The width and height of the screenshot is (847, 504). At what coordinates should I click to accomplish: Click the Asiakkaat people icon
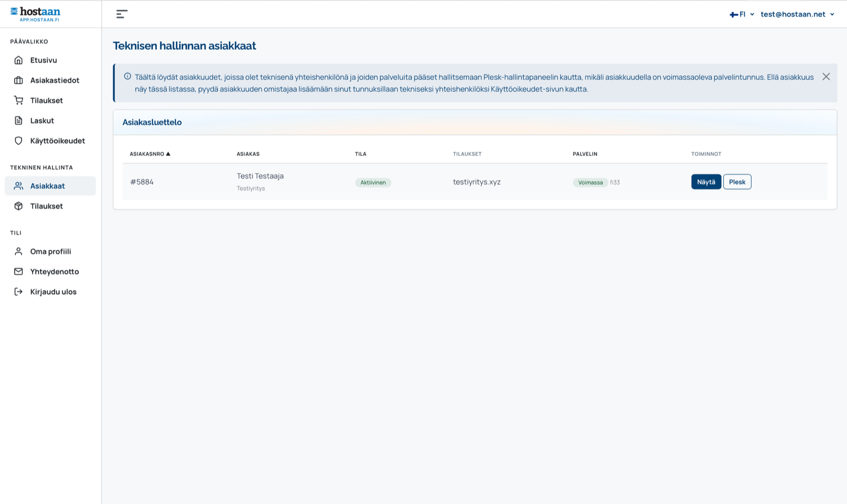pos(19,186)
